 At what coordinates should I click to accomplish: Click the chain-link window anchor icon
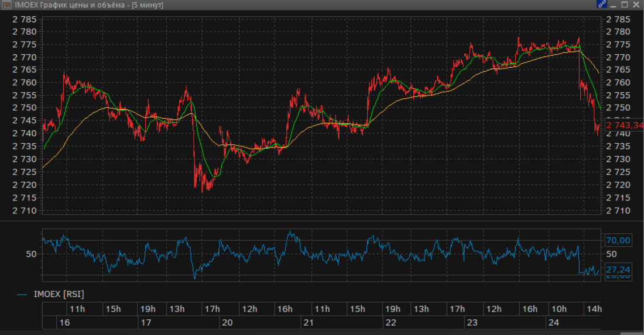[602, 5]
